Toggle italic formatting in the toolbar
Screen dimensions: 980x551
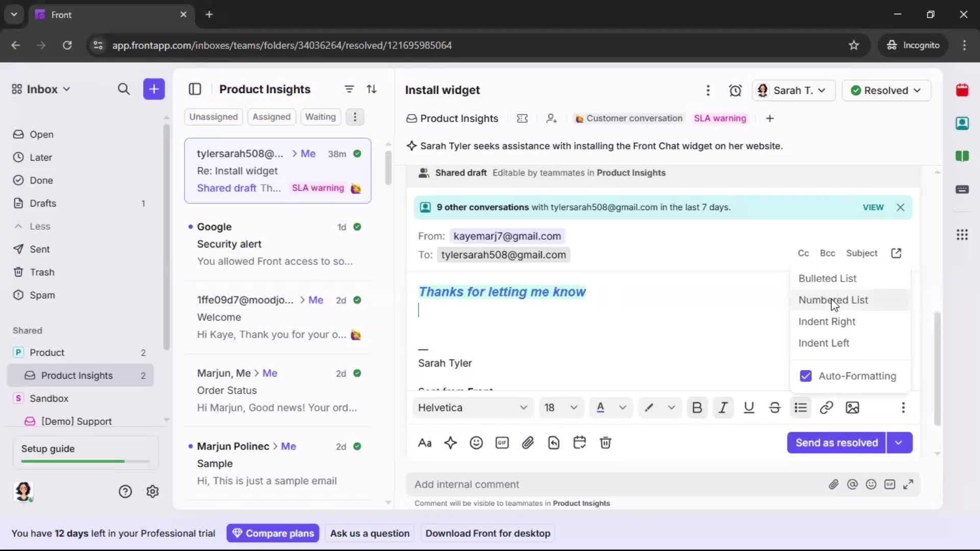coord(723,408)
